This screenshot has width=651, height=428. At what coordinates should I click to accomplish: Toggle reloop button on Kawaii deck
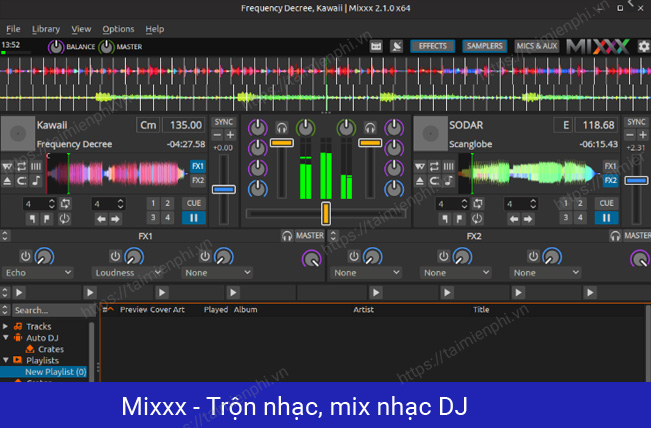click(64, 218)
